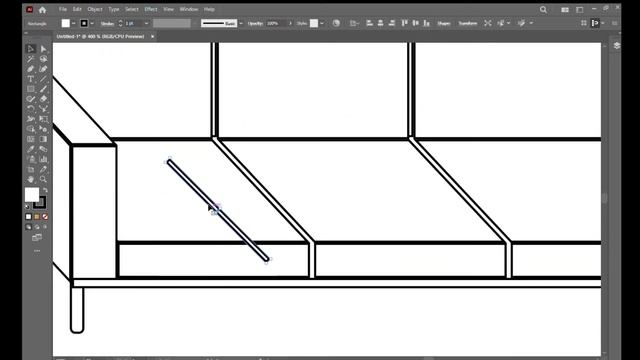Image resolution: width=640 pixels, height=360 pixels.
Task: Select the Eyedropper tool
Action: pyautogui.click(x=31, y=149)
